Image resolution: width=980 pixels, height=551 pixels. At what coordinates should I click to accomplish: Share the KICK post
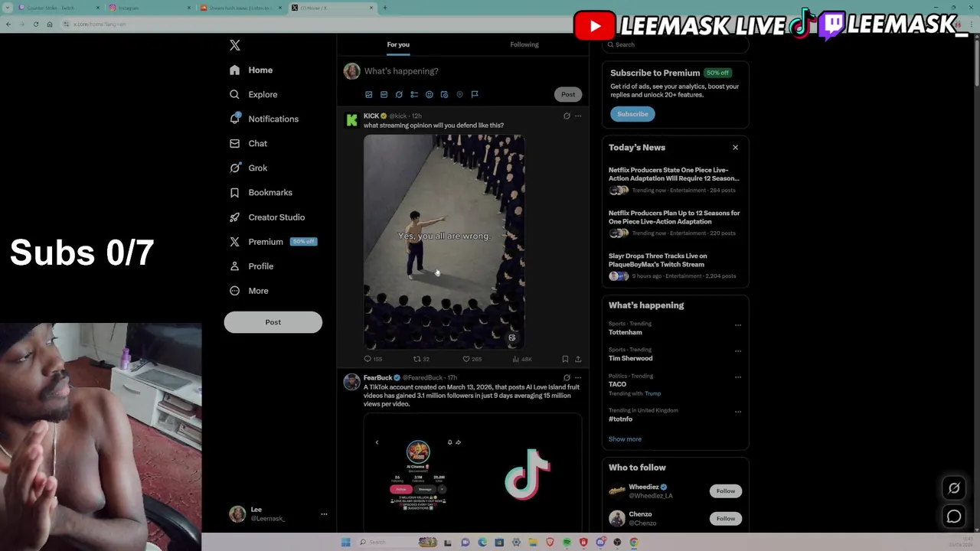(578, 359)
